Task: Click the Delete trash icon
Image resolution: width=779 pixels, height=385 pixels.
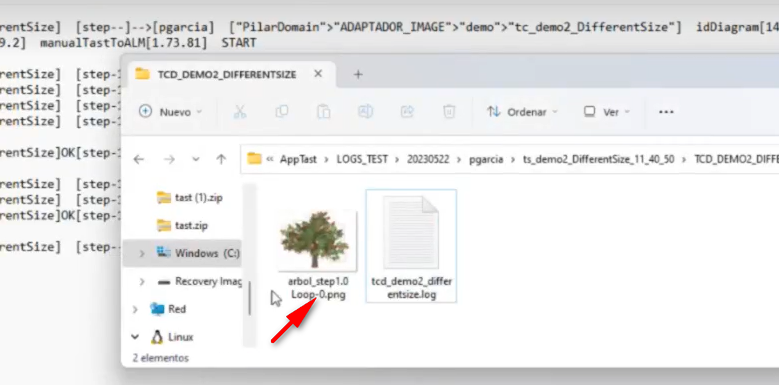Action: click(449, 112)
